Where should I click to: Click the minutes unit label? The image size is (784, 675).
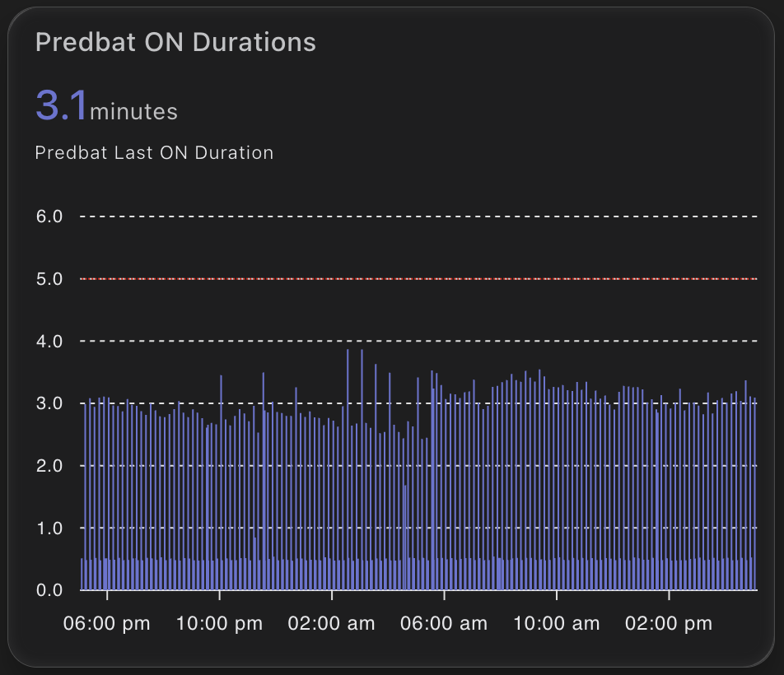pyautogui.click(x=133, y=111)
